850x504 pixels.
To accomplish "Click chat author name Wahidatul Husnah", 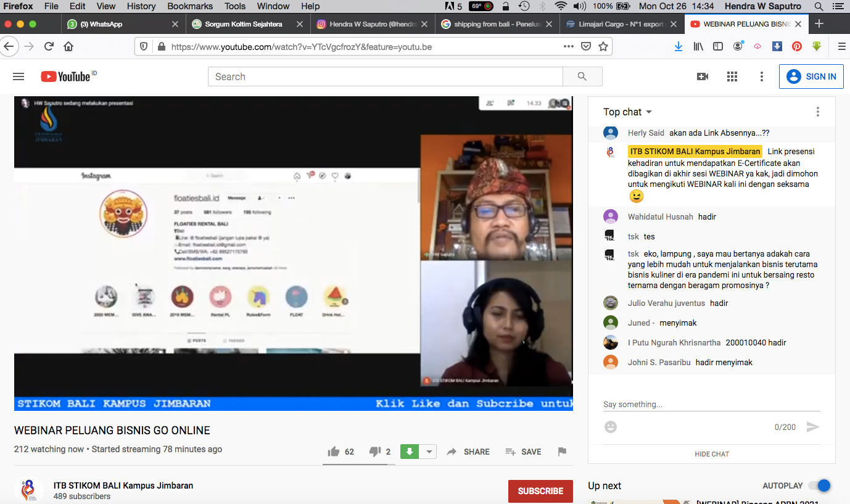I will pyautogui.click(x=661, y=217).
